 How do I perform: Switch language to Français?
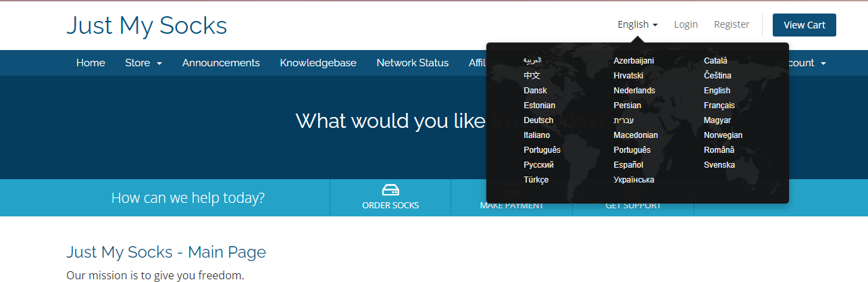[x=719, y=105]
